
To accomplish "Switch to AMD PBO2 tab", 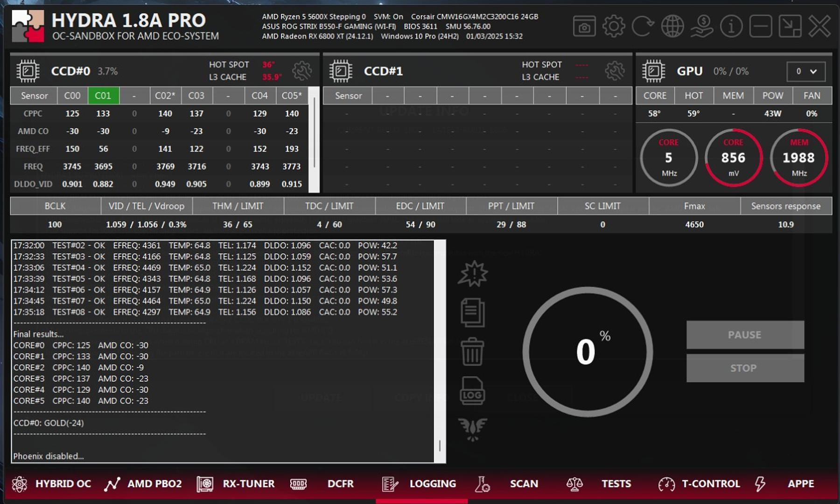I will [154, 484].
